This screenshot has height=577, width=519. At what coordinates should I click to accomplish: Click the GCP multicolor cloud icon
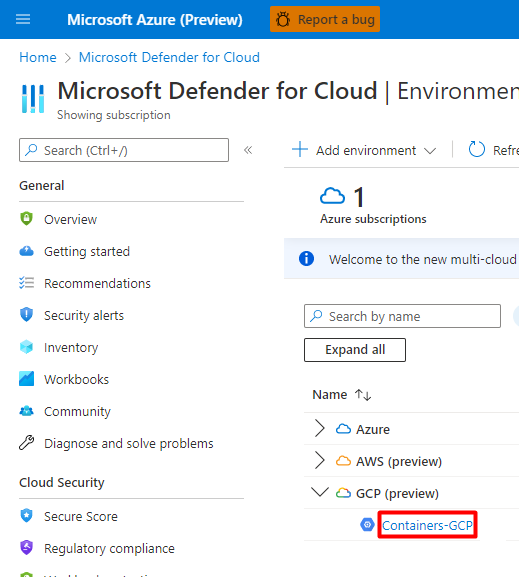click(x=343, y=493)
